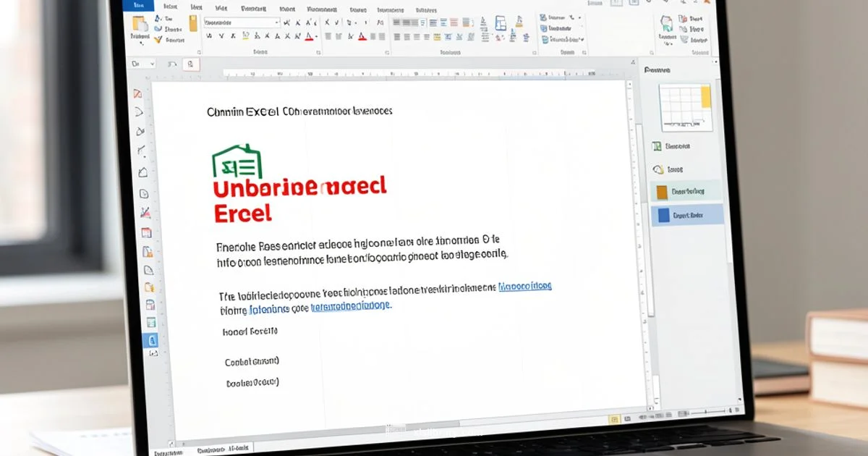Toggle italic formatting on selected text
The image size is (868, 456).
(222, 37)
